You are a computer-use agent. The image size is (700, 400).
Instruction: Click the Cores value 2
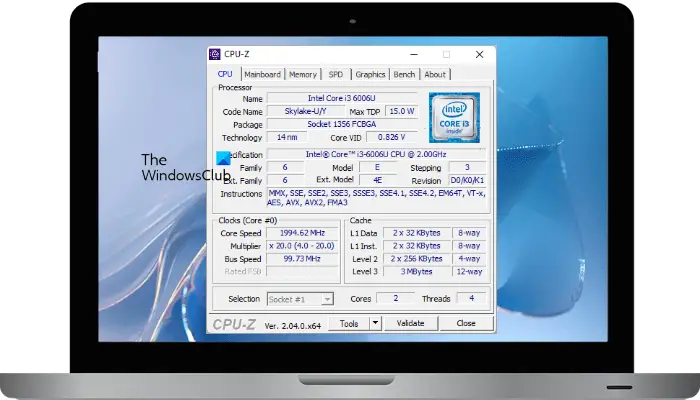(x=396, y=298)
